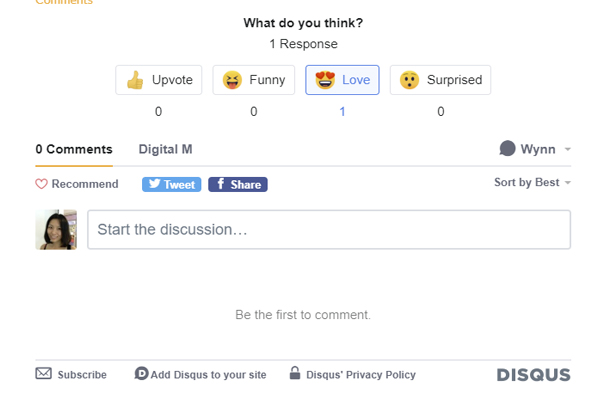Click the Funny laughing emoji icon
600x400 pixels.
tap(232, 80)
